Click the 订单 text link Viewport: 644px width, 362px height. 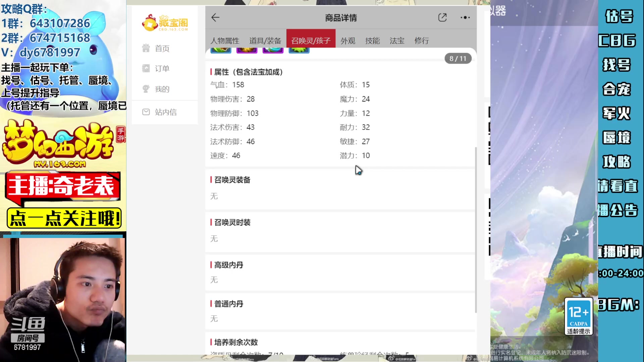click(x=162, y=68)
